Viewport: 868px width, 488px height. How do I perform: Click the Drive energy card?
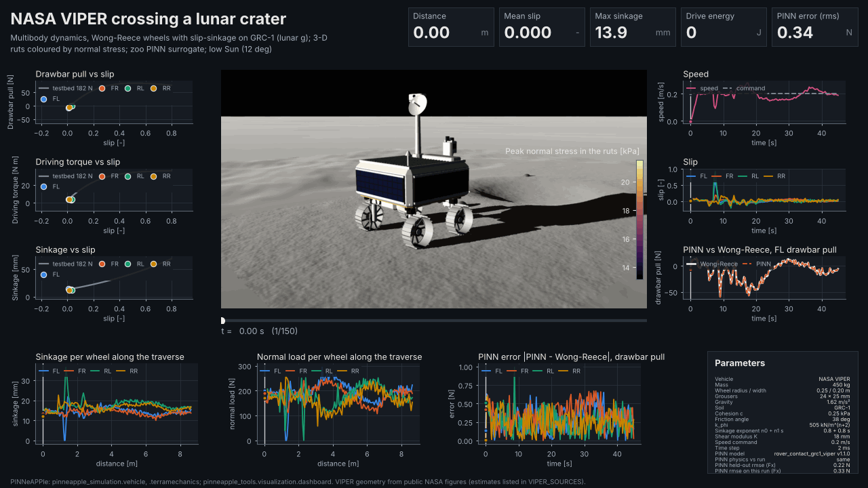pyautogui.click(x=724, y=27)
